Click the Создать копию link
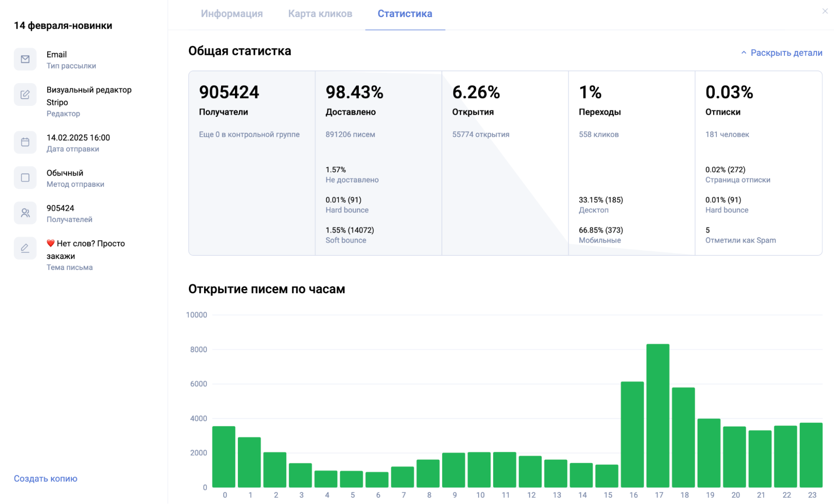 click(x=45, y=479)
